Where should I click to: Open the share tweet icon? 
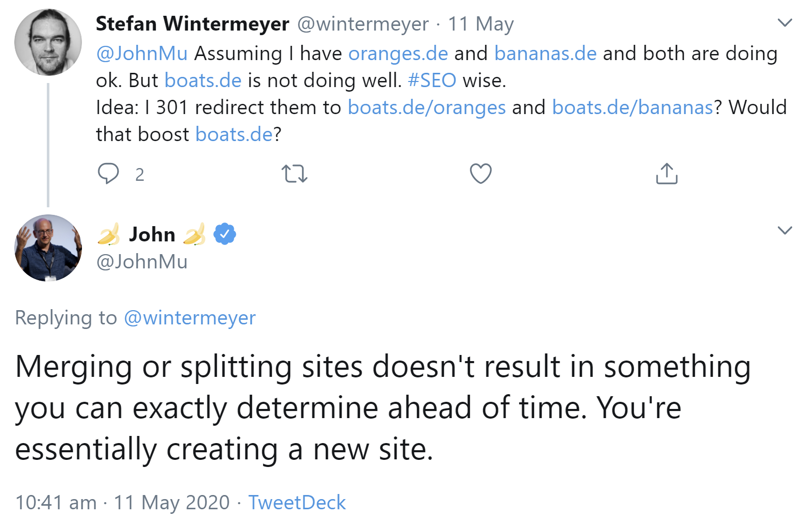pyautogui.click(x=666, y=174)
